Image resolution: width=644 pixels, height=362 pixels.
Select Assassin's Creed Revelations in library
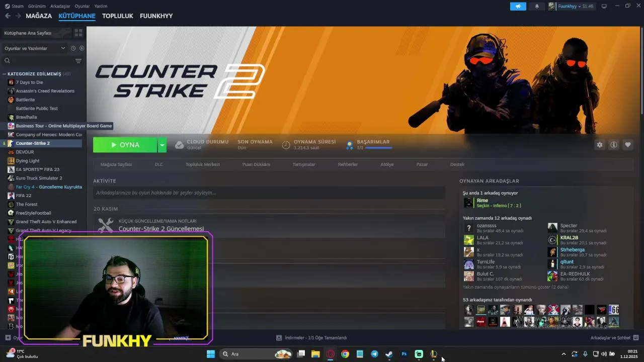tap(45, 91)
